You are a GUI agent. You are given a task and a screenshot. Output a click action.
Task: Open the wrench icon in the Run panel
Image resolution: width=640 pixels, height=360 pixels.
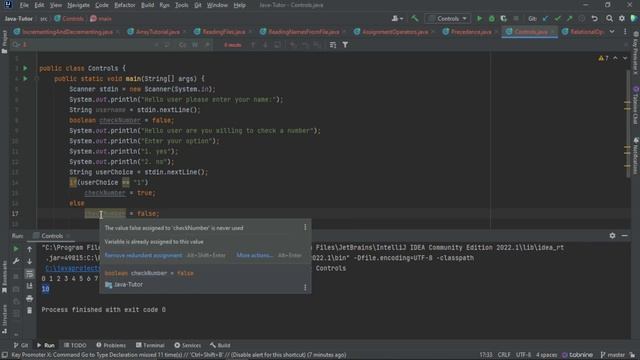[16, 261]
